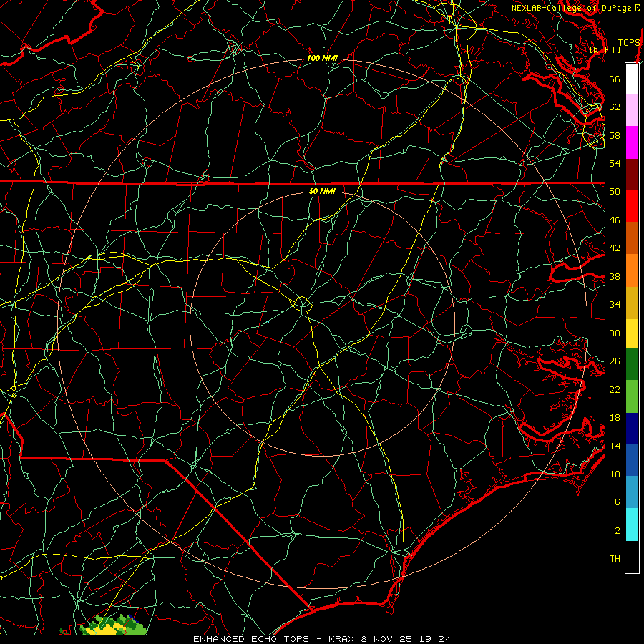Viewport: 644px width, 644px height.
Task: Pick the medium blue legend color band
Action: 632,460
